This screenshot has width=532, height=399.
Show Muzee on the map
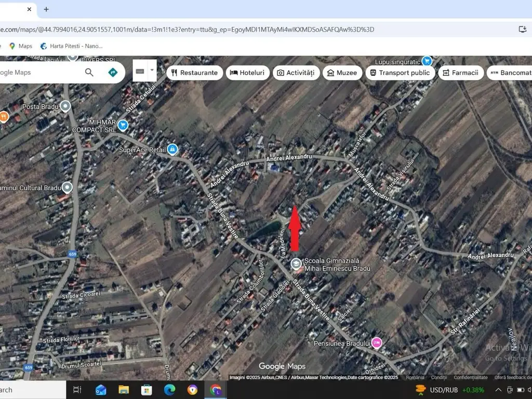tap(342, 73)
